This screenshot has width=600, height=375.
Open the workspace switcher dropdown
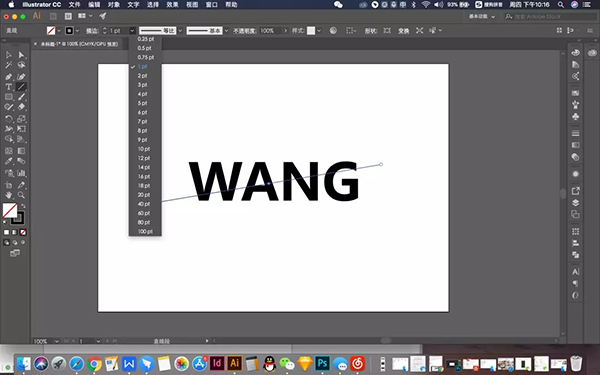(482, 16)
